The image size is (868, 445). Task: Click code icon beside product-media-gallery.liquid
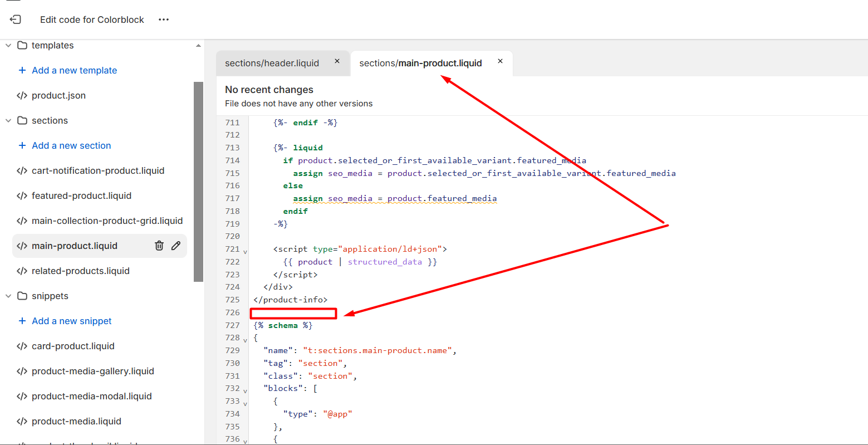pos(22,371)
